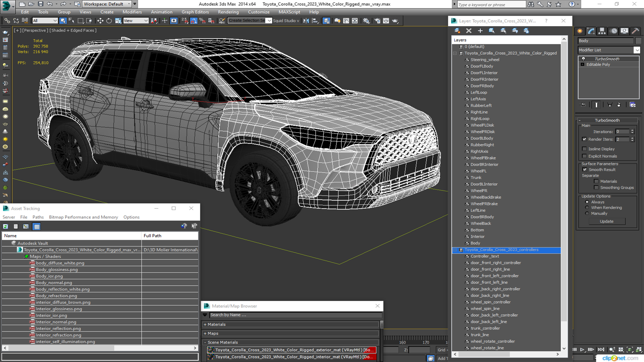Select the Select and Move tool
The height and width of the screenshot is (362, 644).
100,21
